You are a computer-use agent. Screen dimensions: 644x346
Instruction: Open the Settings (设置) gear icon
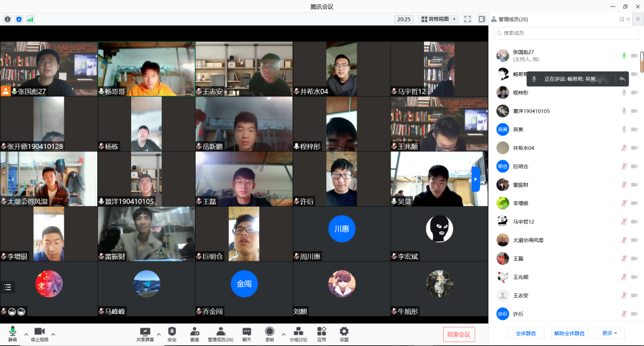point(344,332)
